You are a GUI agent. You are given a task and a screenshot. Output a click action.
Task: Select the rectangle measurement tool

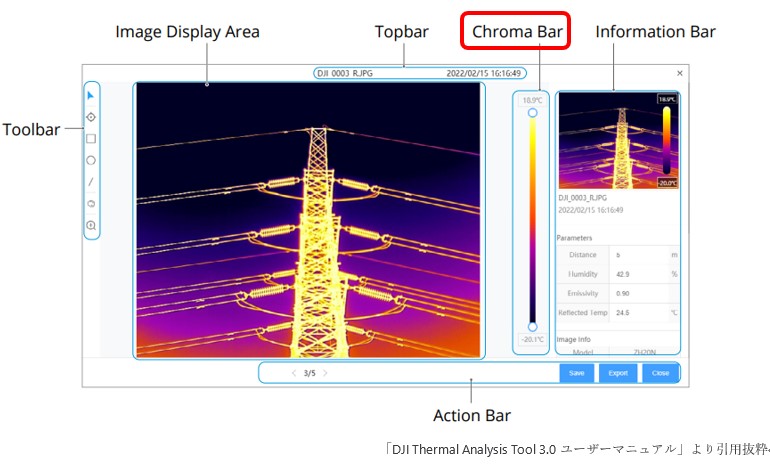pyautogui.click(x=91, y=139)
